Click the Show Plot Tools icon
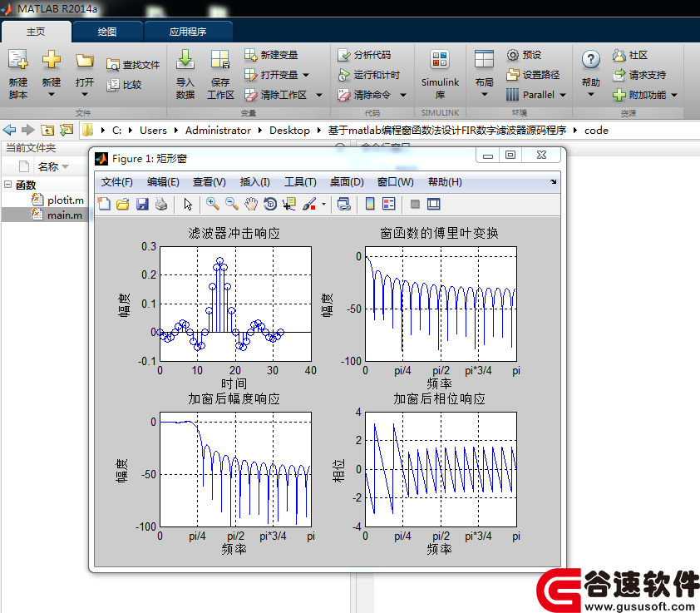 (x=433, y=204)
